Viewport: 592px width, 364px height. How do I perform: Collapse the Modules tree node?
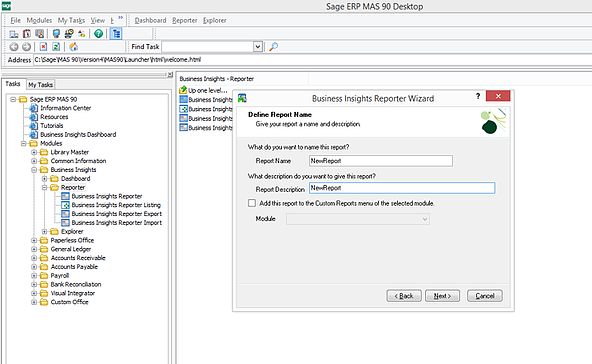tap(23, 143)
